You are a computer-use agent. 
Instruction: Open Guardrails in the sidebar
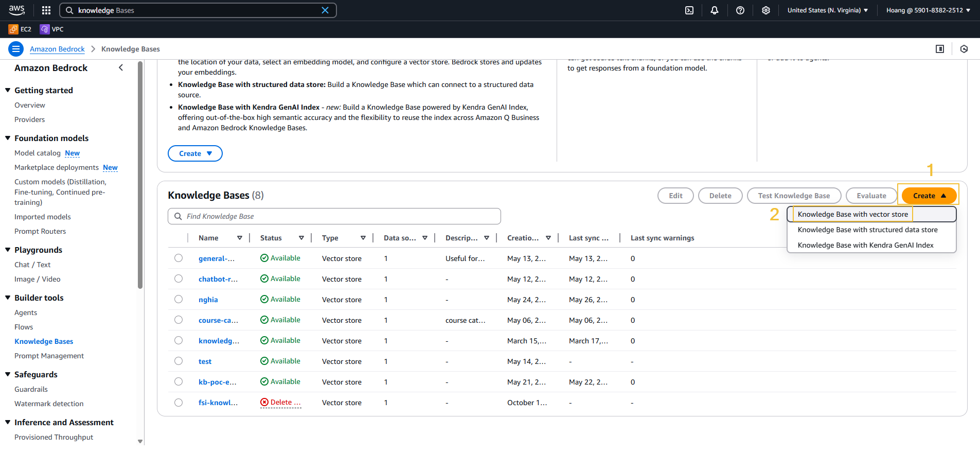coord(31,389)
